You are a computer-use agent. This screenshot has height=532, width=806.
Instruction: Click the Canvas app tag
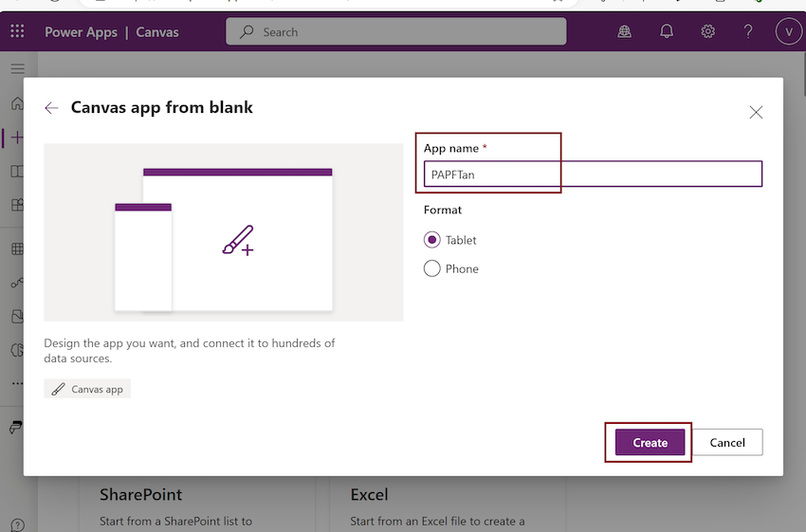click(x=87, y=389)
